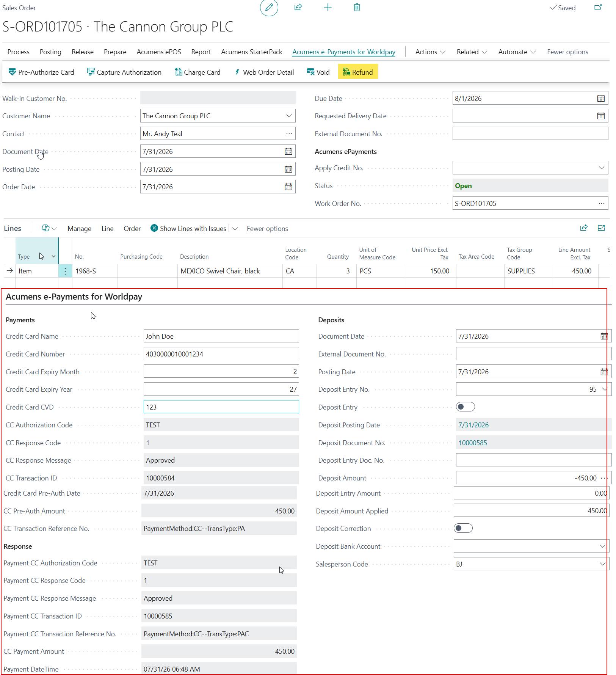616x675 pixels.
Task: Open Web Order Detail action
Action: pos(264,72)
